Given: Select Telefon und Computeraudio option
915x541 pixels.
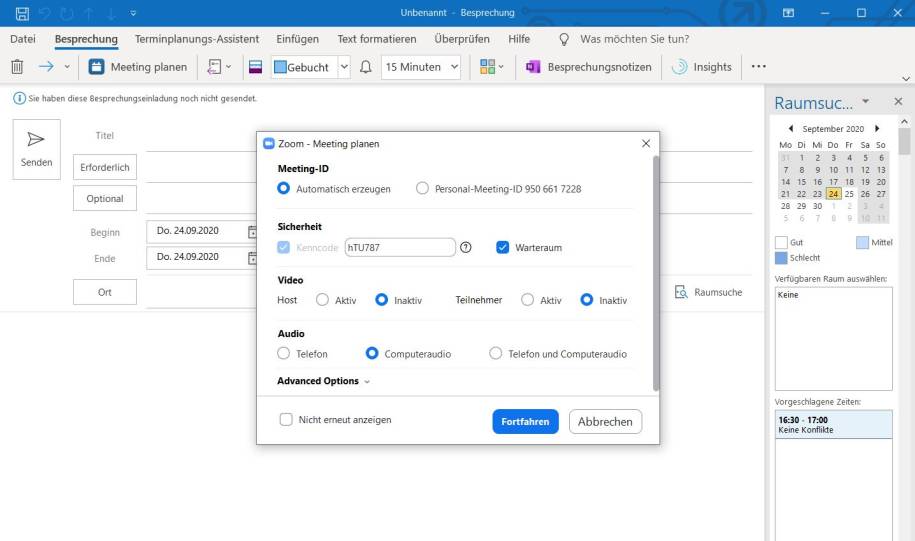Looking at the screenshot, I should pos(495,354).
